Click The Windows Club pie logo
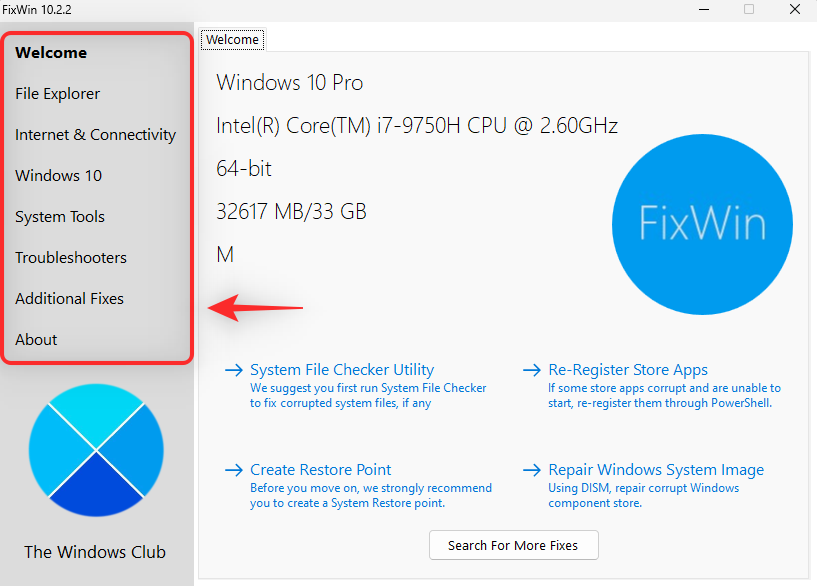 pos(96,449)
